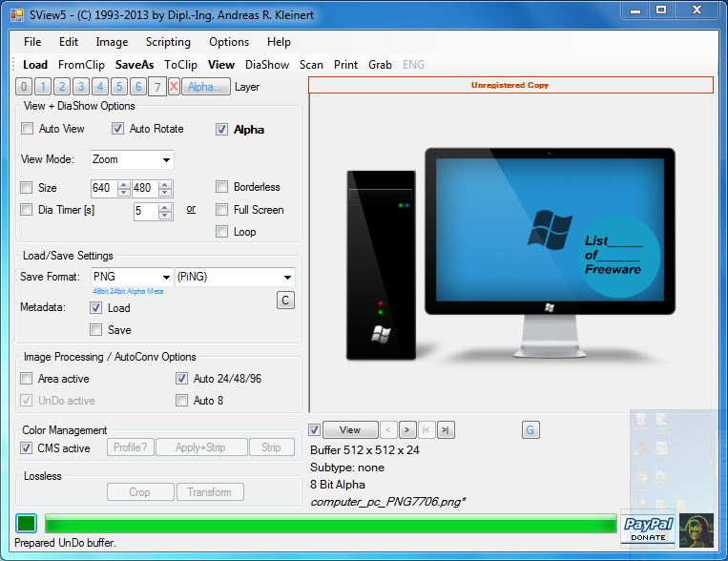The width and height of the screenshot is (728, 561).
Task: Click the View button below the preview
Action: point(350,430)
